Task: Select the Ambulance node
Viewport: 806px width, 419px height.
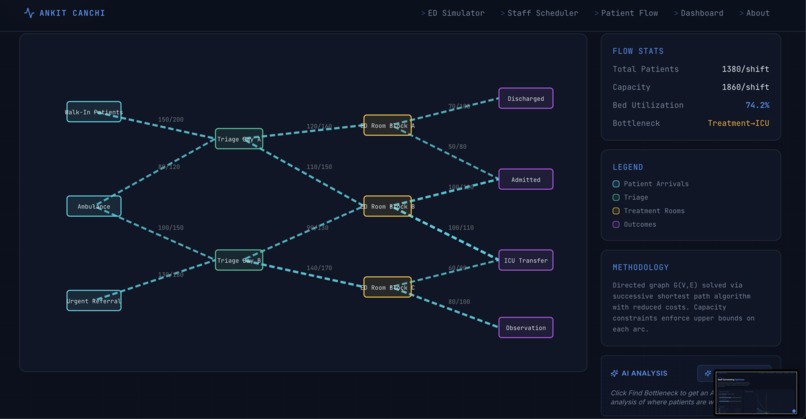Action: (x=94, y=206)
